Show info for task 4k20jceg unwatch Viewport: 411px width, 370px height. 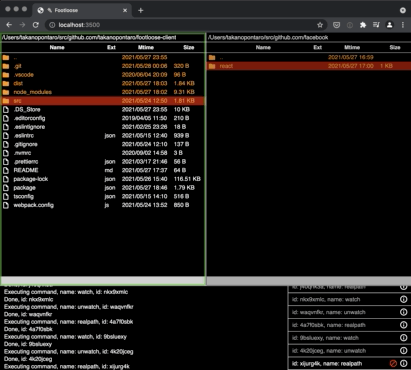tap(403, 351)
